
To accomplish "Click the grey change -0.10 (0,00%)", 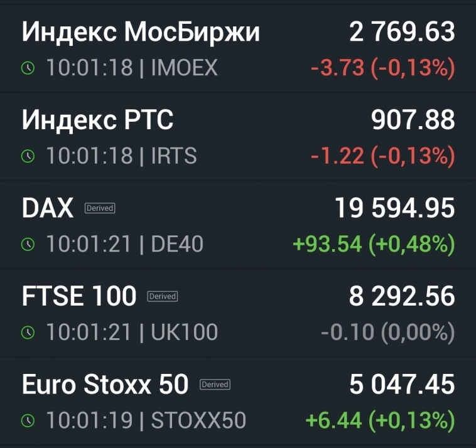I will (x=387, y=332).
